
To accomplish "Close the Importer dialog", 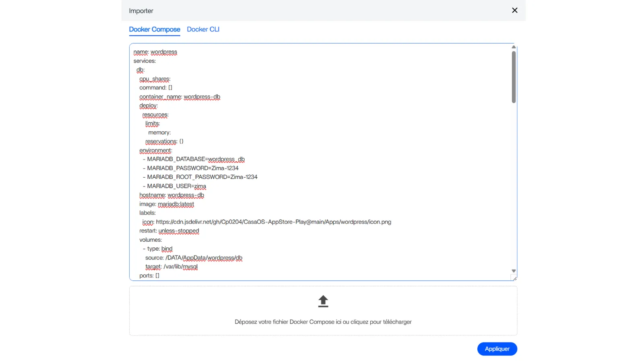I will (x=514, y=10).
